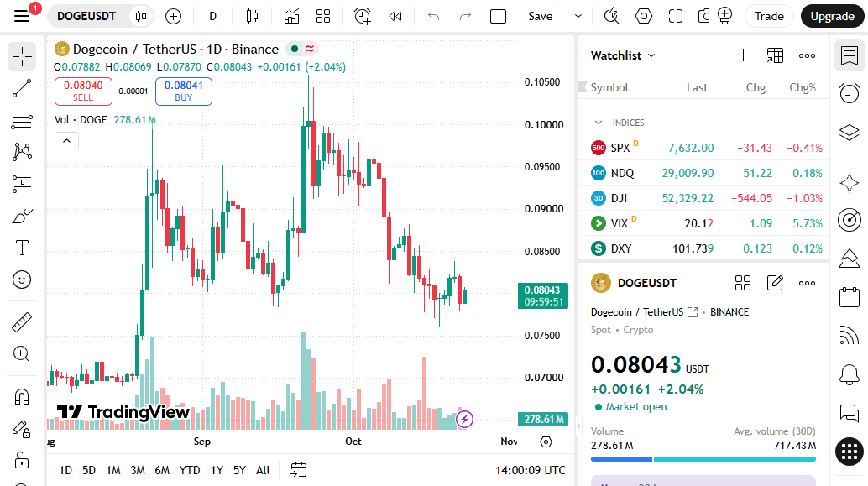Viewport: 868px width, 486px height.
Task: Select the All time range
Action: coord(263,470)
